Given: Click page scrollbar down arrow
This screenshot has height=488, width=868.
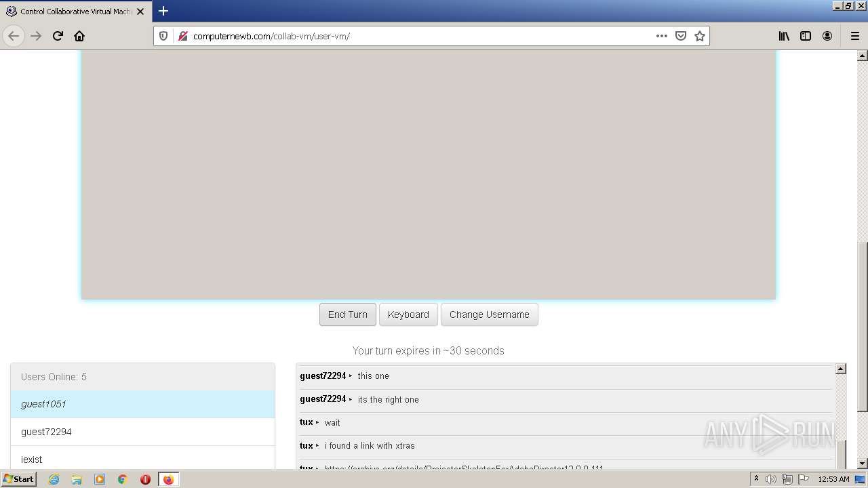Looking at the screenshot, I should point(863,464).
